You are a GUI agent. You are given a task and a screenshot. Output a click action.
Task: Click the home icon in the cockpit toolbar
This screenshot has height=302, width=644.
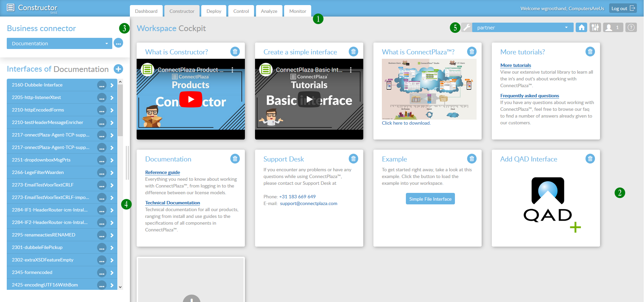[x=581, y=28]
